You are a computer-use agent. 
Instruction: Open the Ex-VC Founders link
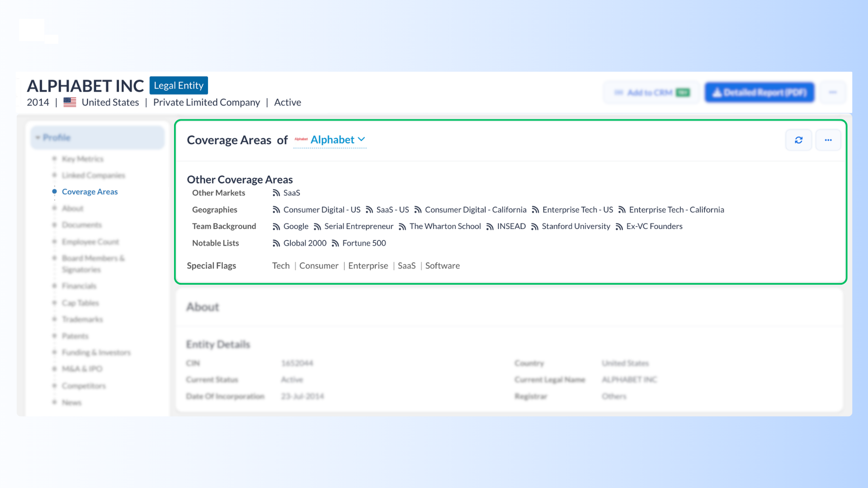pos(655,226)
